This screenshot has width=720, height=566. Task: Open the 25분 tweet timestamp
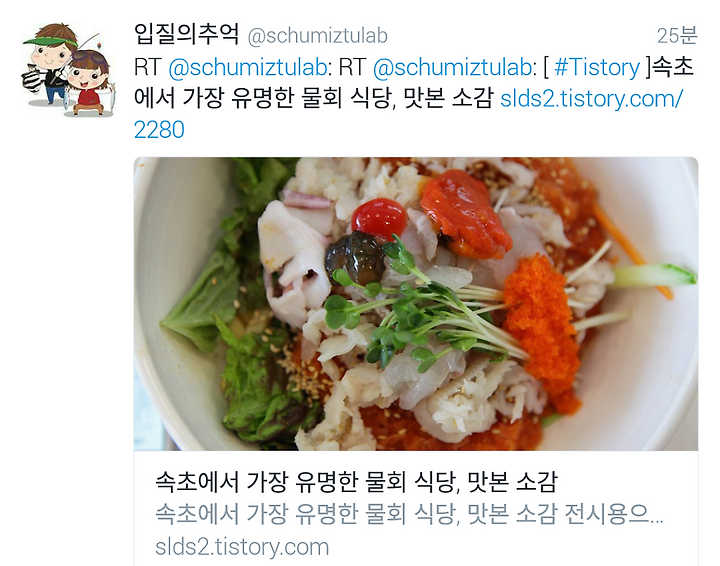click(677, 36)
